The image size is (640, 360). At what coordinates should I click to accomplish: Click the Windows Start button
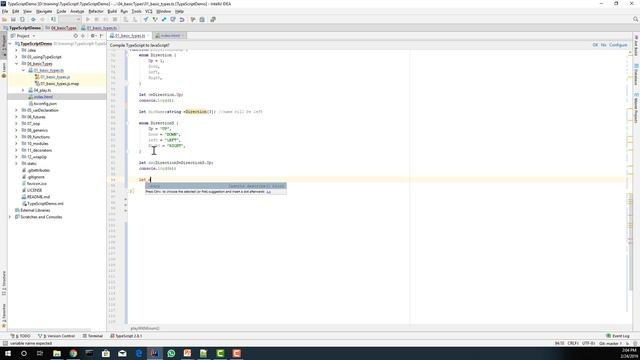pyautogui.click(x=8, y=353)
